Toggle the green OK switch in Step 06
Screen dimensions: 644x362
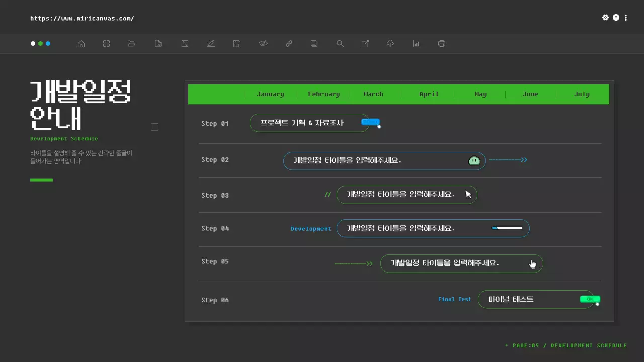pos(589,299)
